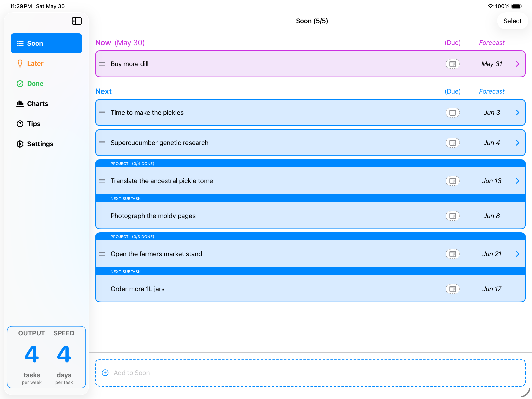Toggle the sidebar panel icon

click(x=77, y=21)
